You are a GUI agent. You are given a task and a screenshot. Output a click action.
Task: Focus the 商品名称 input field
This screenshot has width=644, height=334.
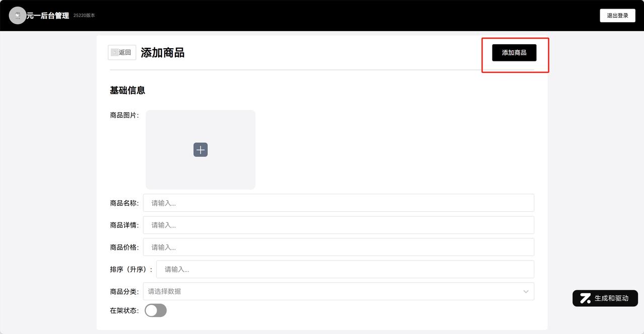pos(339,203)
